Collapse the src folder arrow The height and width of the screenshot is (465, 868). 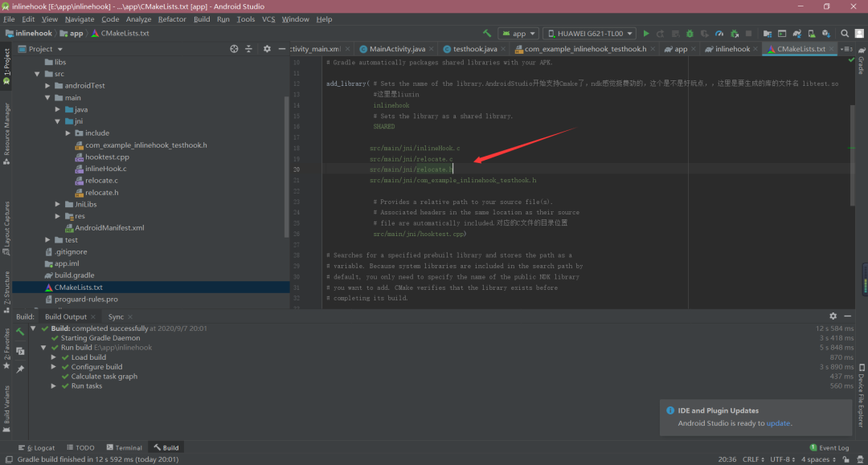tap(37, 74)
